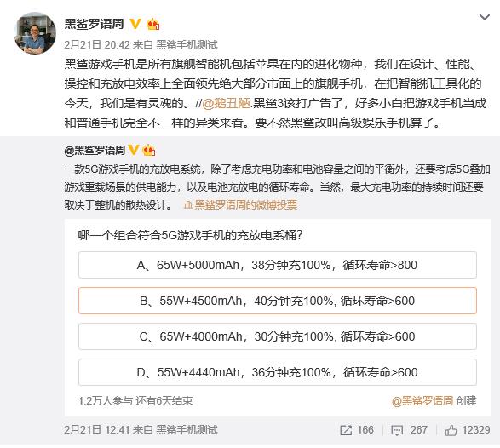Click the repost icon showing 166
Image resolution: width=500 pixels, height=448 pixels.
pyautogui.click(x=346, y=430)
